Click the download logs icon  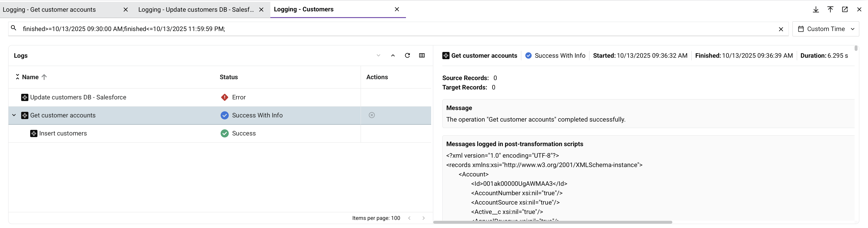coord(816,9)
